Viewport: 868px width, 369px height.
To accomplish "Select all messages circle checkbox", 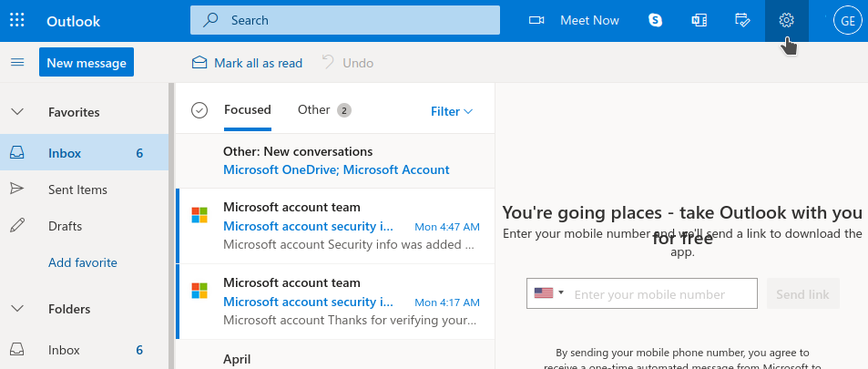I will (199, 110).
